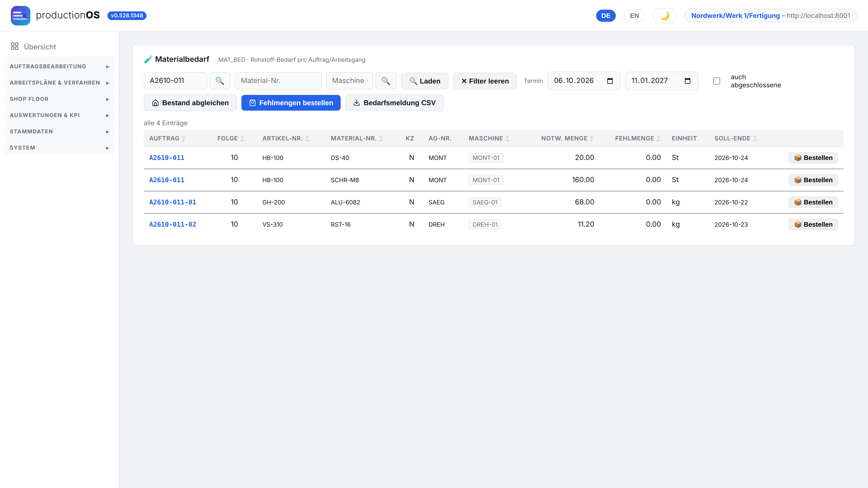The image size is (868, 488).
Task: Enable 'auch abgeschlossene' checkbox
Action: click(x=717, y=81)
